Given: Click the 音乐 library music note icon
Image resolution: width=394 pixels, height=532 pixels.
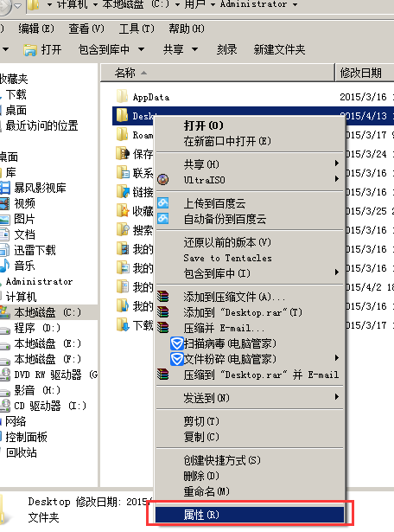Looking at the screenshot, I should 4,266.
